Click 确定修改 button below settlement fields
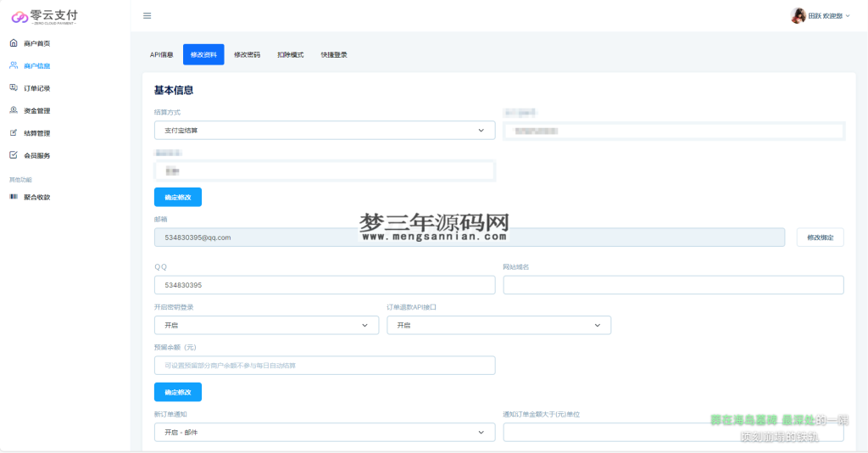Image resolution: width=868 pixels, height=453 pixels. (178, 197)
